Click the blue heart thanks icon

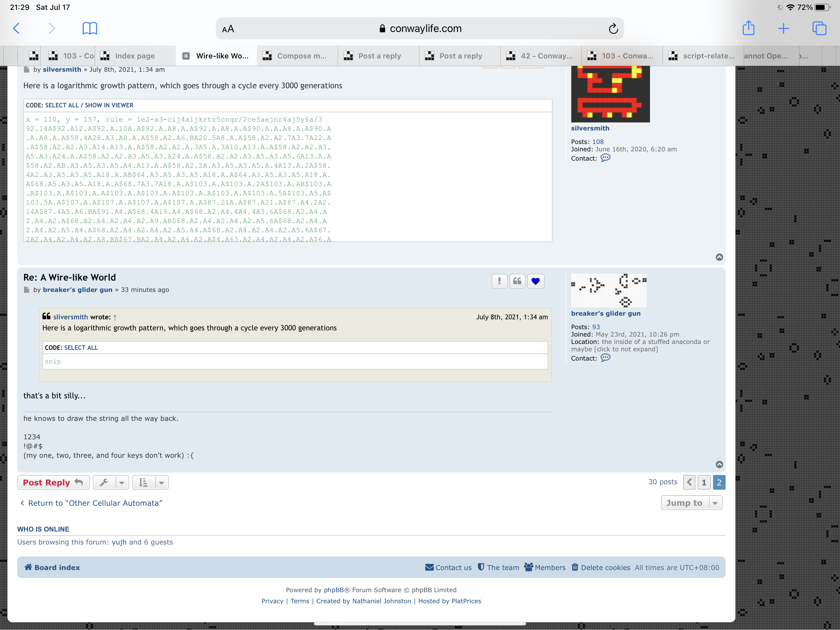(x=535, y=281)
